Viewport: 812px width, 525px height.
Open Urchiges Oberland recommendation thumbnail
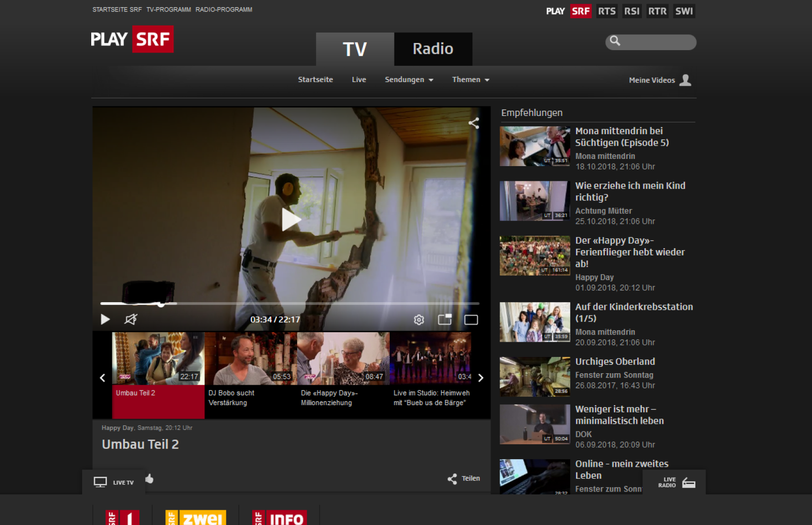click(x=535, y=377)
